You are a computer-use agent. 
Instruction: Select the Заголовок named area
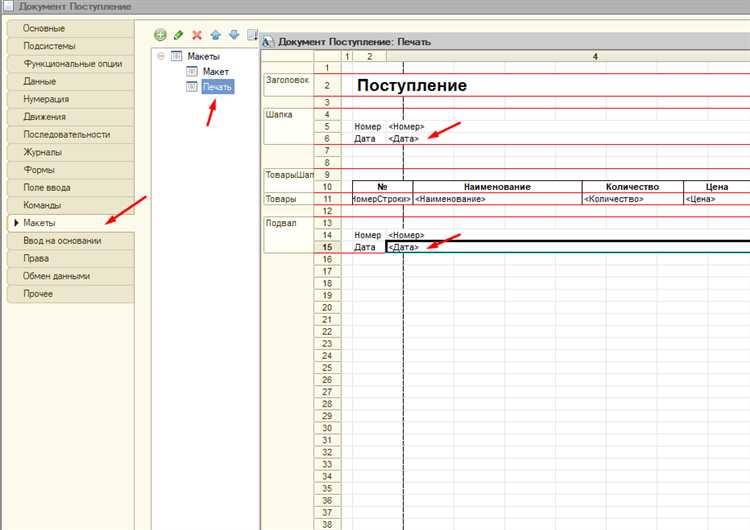pos(288,85)
